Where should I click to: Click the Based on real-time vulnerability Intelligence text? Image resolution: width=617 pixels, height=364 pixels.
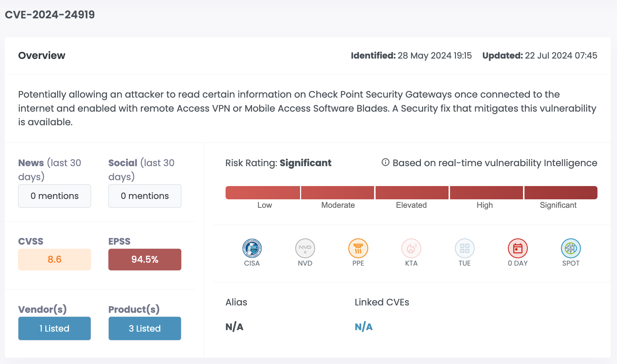tap(495, 163)
